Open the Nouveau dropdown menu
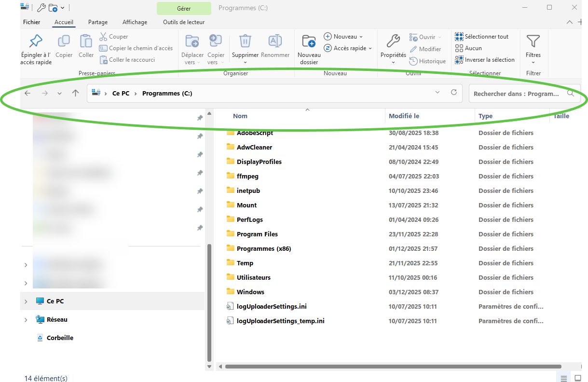Viewport: 588px width, 382px height. coord(343,37)
